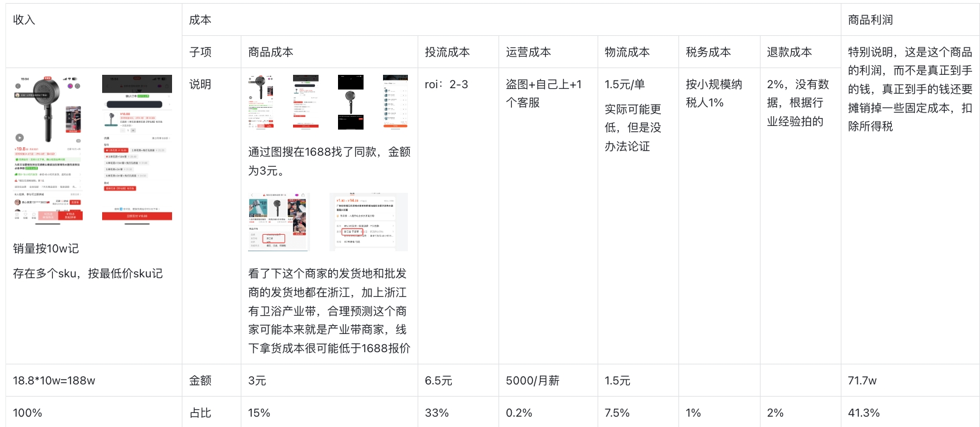Open the 1688 price detail screenshot
Screen dimensions: 980x427
368,221
